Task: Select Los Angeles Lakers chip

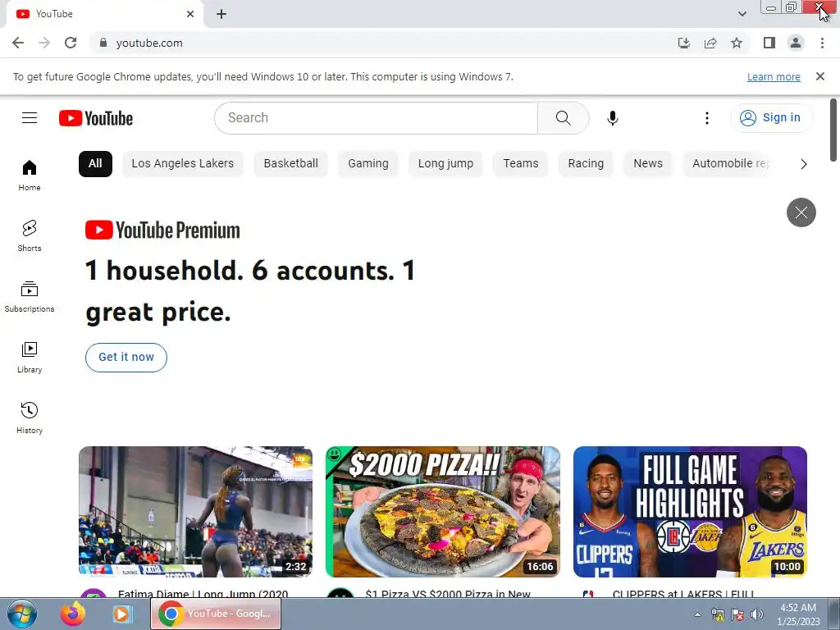Action: [x=183, y=164]
